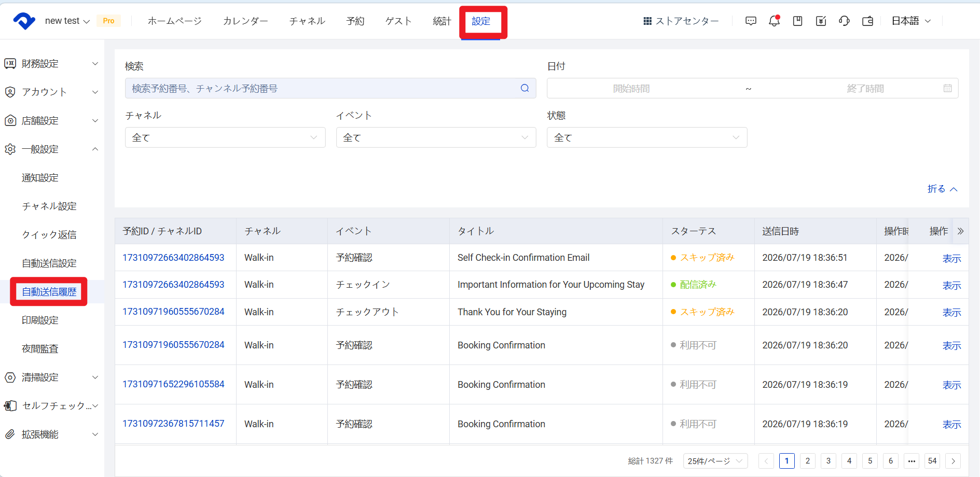Go to page 54
The image size is (980, 477).
pos(932,461)
